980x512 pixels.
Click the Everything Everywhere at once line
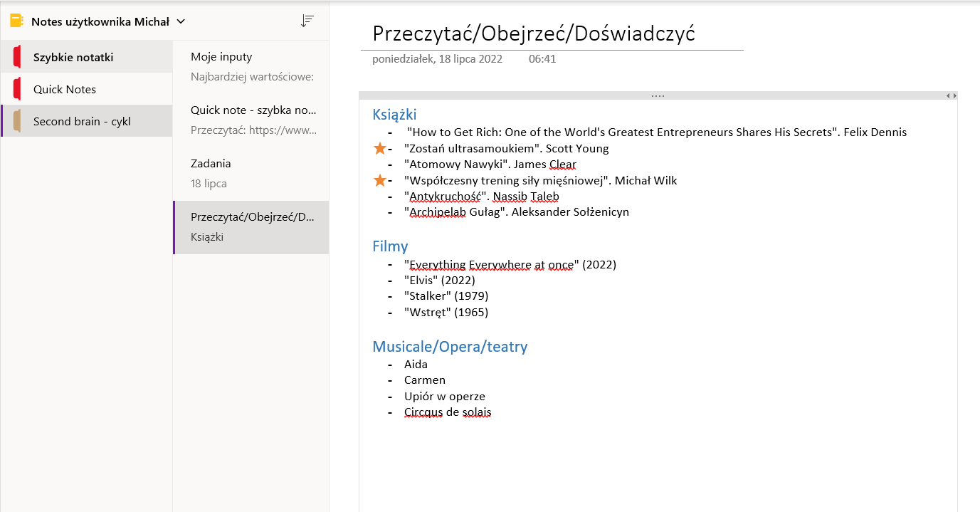pos(510,265)
